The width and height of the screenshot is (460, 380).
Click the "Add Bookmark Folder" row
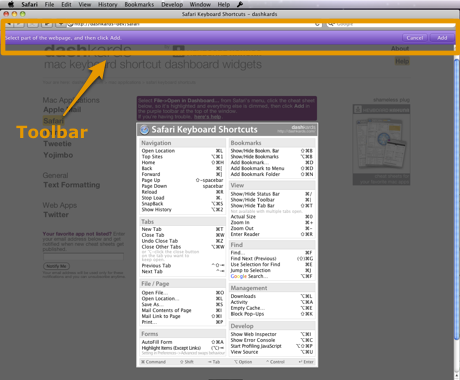pyautogui.click(x=272, y=174)
